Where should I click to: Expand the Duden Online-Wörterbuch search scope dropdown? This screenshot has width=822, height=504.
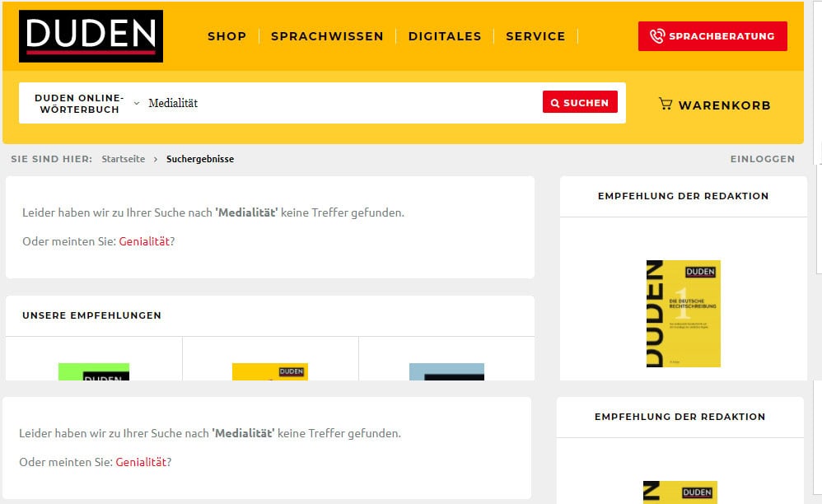(87, 103)
